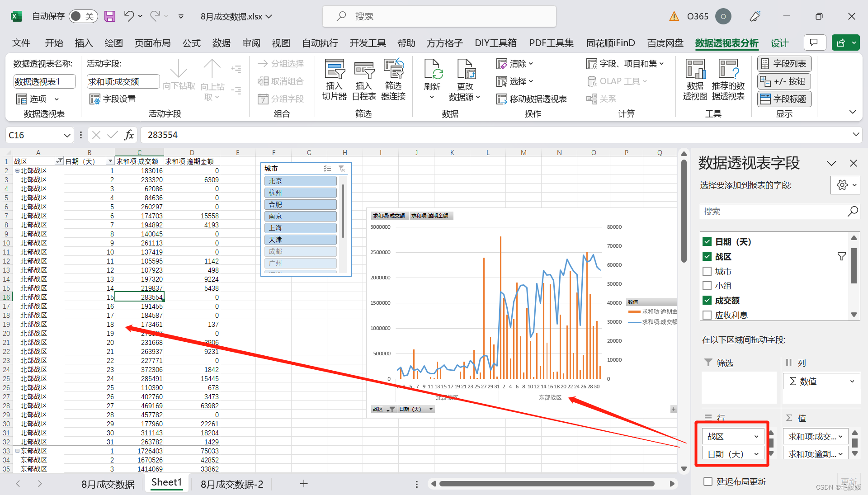Image resolution: width=868 pixels, height=495 pixels.
Task: Click the field list scrollbar thumb
Action: point(854,265)
